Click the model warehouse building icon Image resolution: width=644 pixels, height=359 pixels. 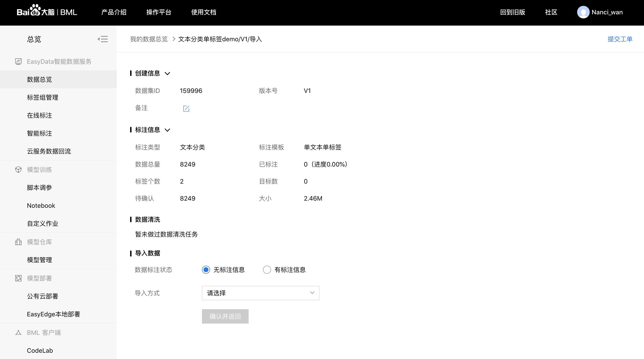pyautogui.click(x=18, y=242)
